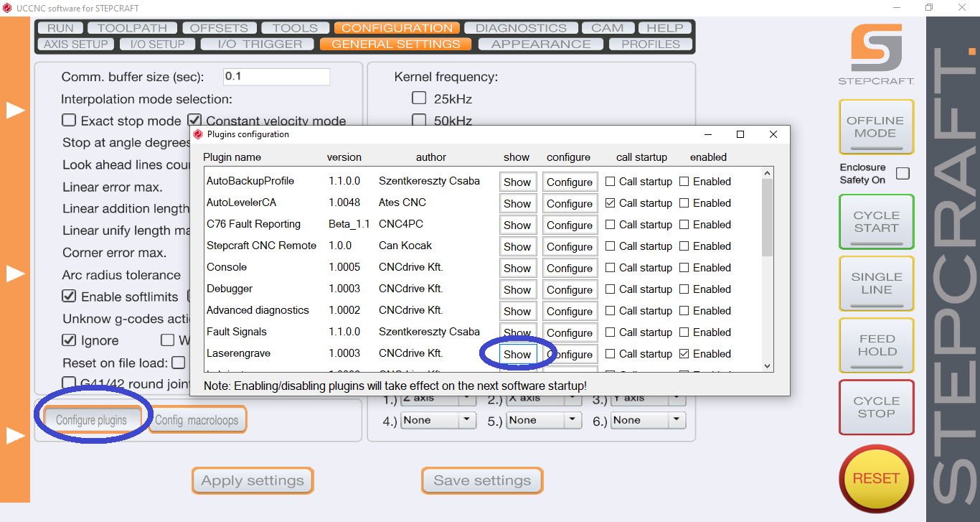980x522 pixels.
Task: Open the TOOLS tab
Action: coord(295,28)
